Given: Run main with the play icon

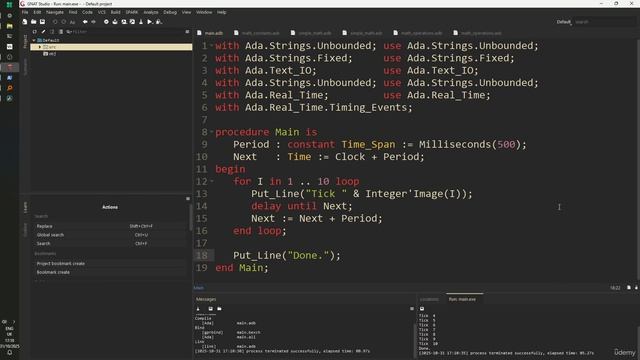Looking at the screenshot, I should pos(150,22).
